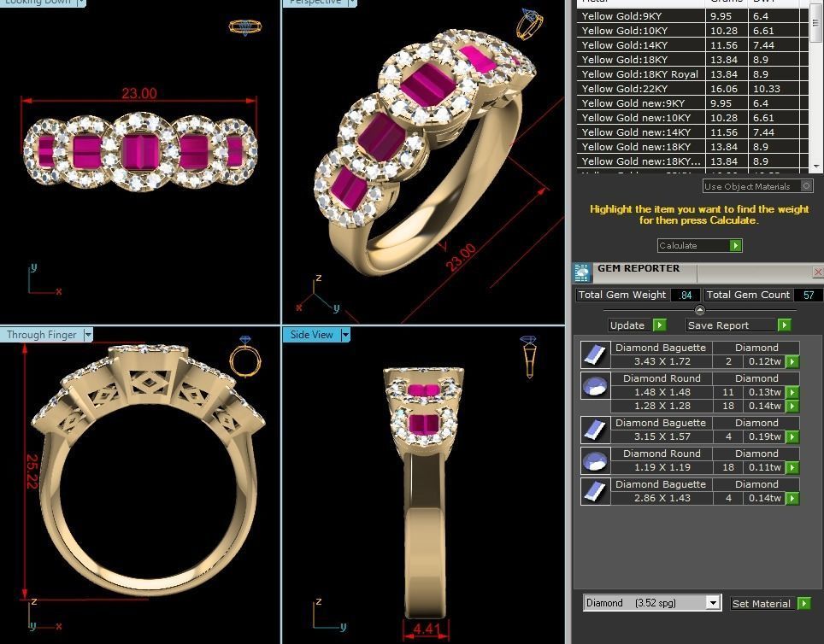Select the Yellow Gold:18KY row
Viewport: 824px width, 644px height.
pyautogui.click(x=692, y=60)
